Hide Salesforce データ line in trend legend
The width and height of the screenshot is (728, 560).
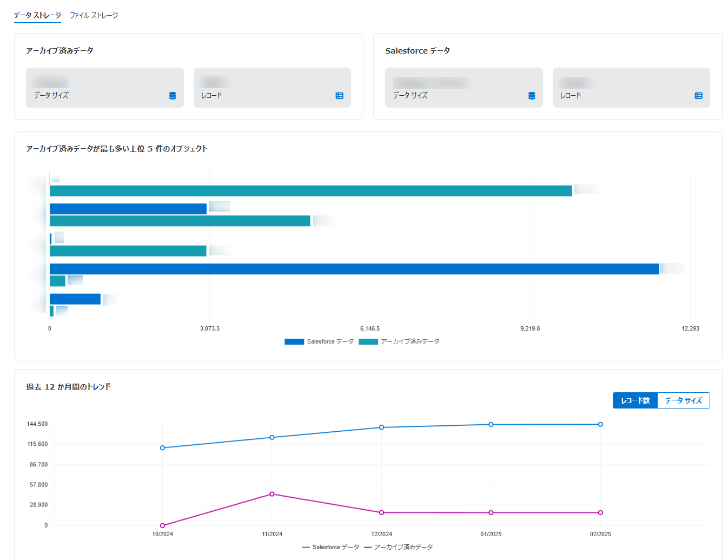point(330,547)
